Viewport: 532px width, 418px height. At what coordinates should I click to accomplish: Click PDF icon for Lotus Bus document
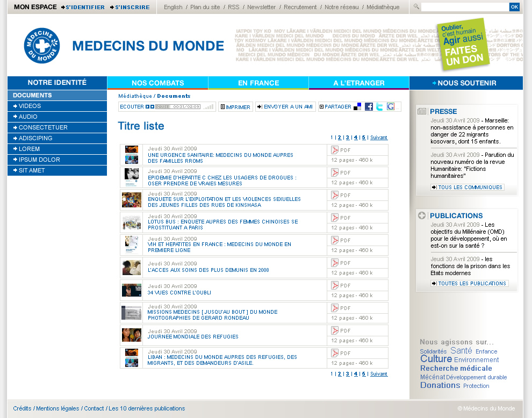[x=335, y=218]
